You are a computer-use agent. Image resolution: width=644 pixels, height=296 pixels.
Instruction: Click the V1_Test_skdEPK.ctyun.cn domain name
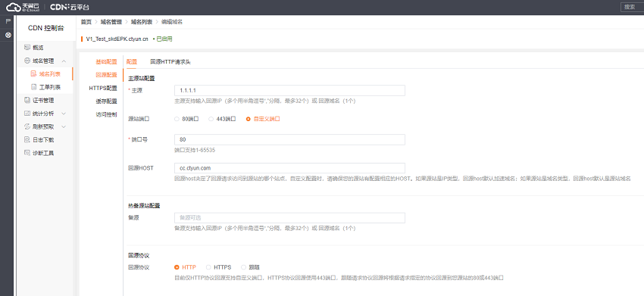pyautogui.click(x=117, y=39)
